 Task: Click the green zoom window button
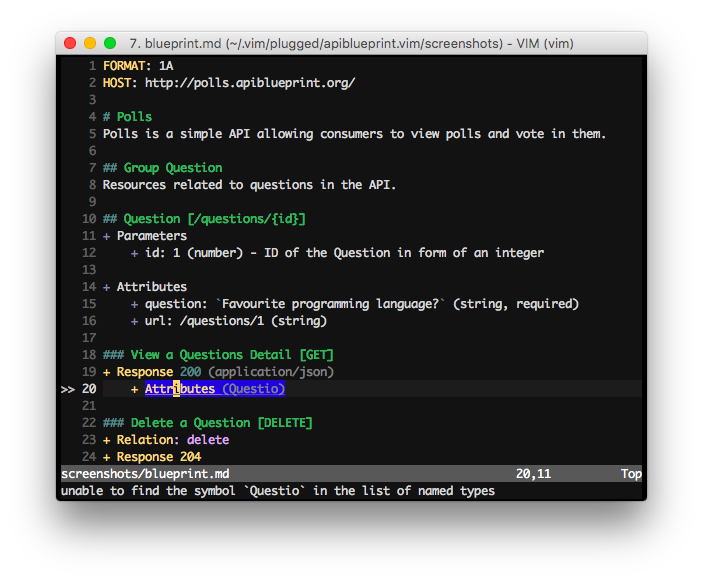coord(110,43)
